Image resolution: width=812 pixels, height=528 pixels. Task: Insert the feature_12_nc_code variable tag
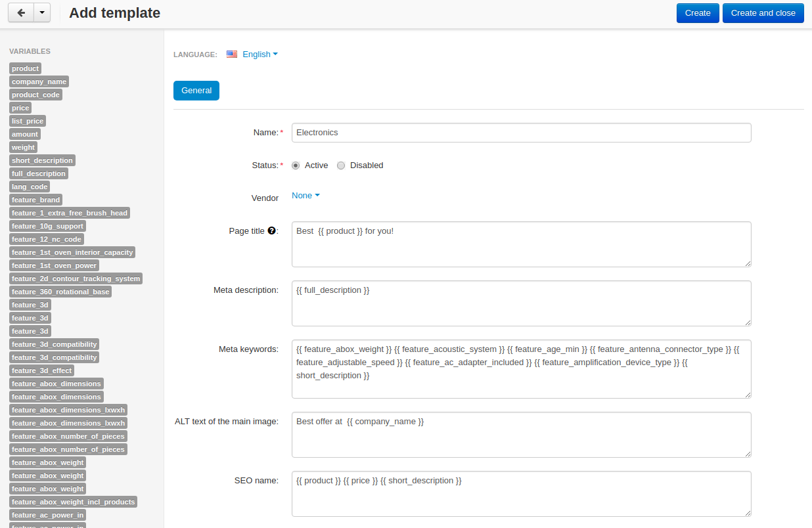[47, 239]
